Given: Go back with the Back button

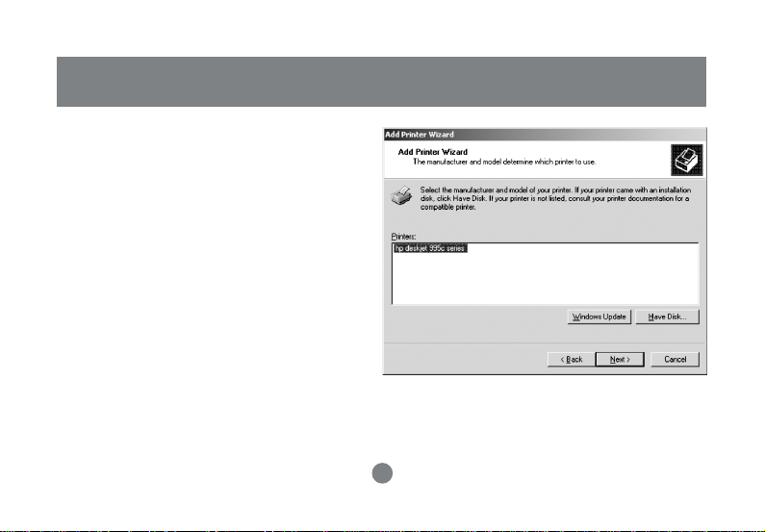Looking at the screenshot, I should (572, 360).
